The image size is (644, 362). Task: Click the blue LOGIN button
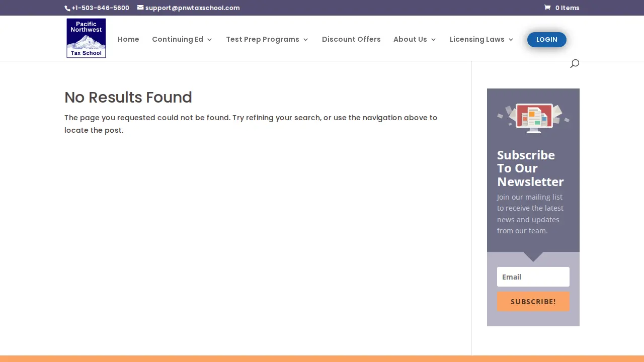point(547,40)
